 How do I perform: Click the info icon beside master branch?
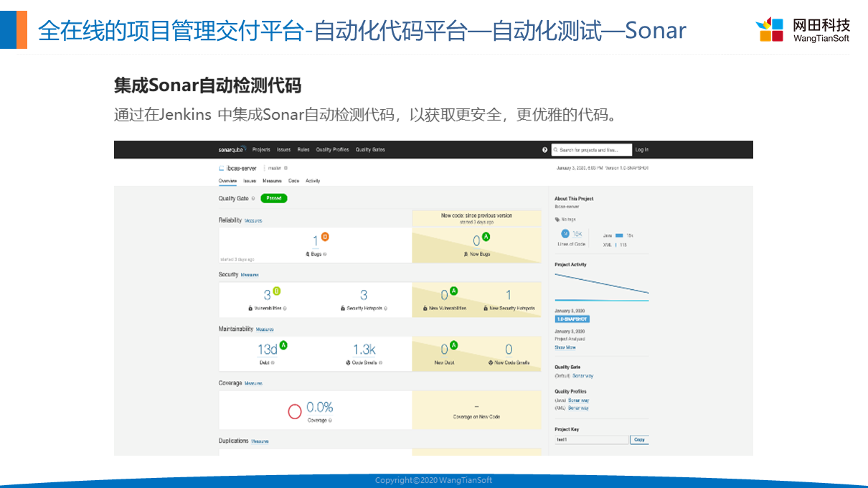coord(286,168)
